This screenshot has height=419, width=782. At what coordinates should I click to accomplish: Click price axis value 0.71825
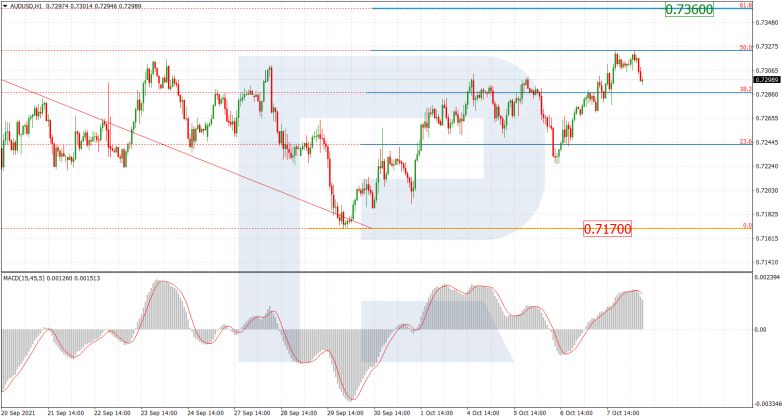coord(767,214)
